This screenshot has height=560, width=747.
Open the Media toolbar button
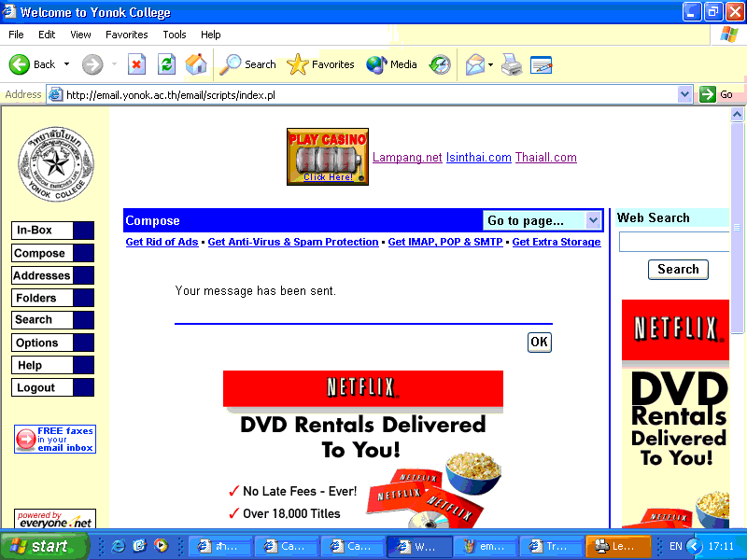click(392, 64)
